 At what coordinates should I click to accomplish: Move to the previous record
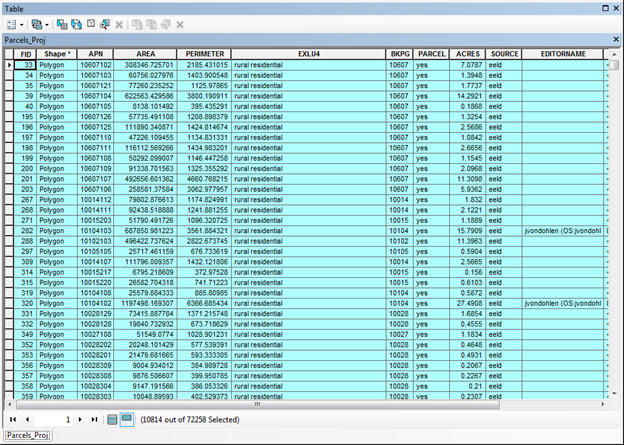click(26, 420)
